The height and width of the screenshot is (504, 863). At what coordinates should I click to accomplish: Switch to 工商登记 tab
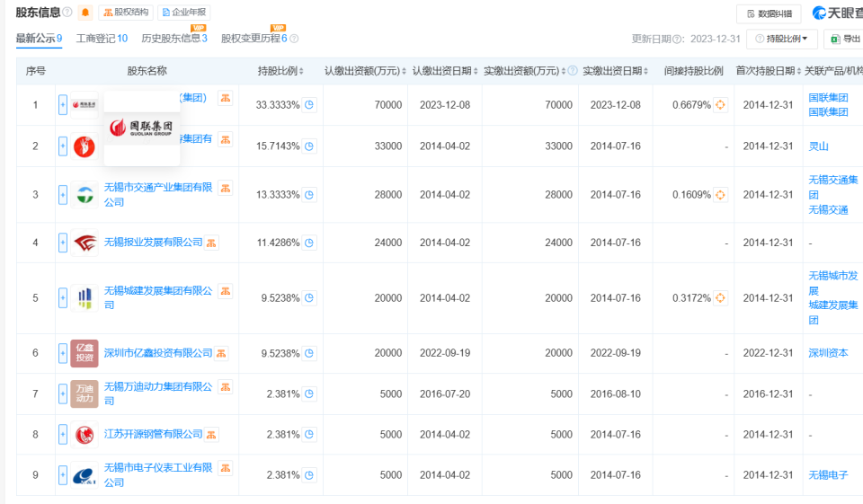(x=102, y=39)
